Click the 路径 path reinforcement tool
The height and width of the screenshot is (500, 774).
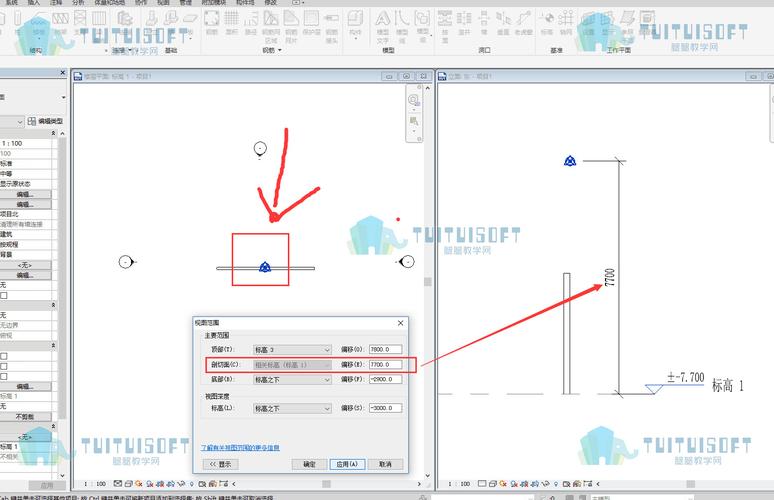pyautogui.click(x=251, y=24)
